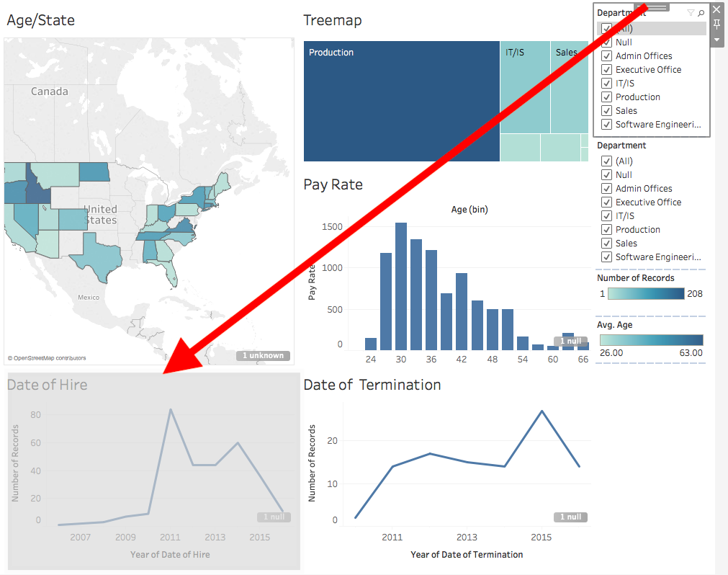The width and height of the screenshot is (728, 575).
Task: Click the 2011 peak of the Hire line
Action: coord(171,410)
